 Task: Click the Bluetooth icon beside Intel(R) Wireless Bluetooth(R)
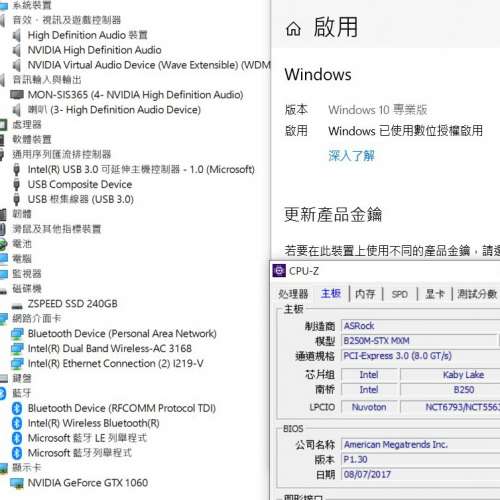17,423
